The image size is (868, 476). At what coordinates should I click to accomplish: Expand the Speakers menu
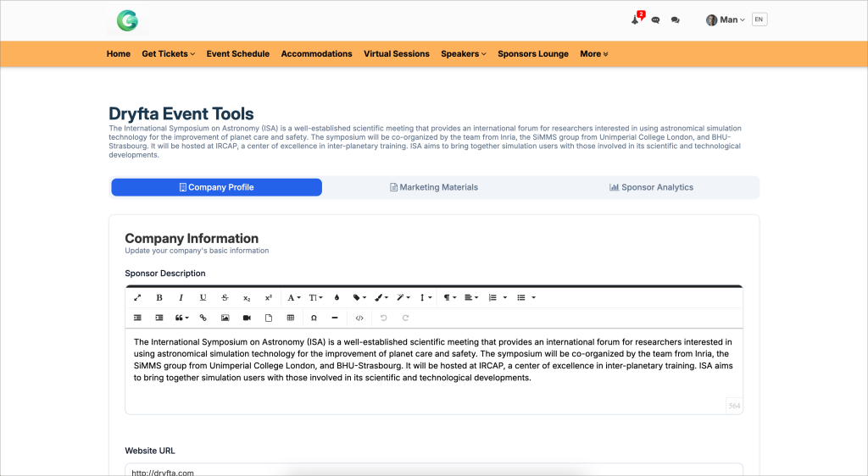[x=464, y=53]
